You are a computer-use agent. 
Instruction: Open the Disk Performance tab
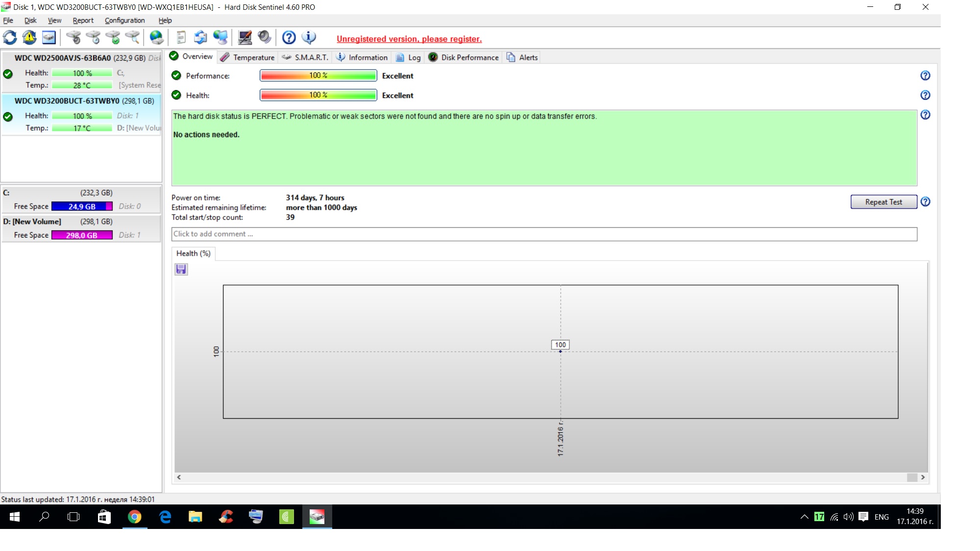pyautogui.click(x=464, y=57)
